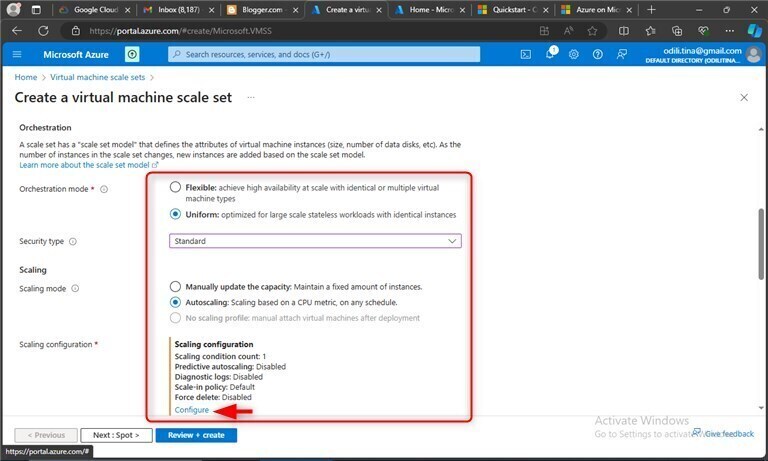Choose Manually update the capacity option
Viewport: 768px width, 461px height.
175,287
